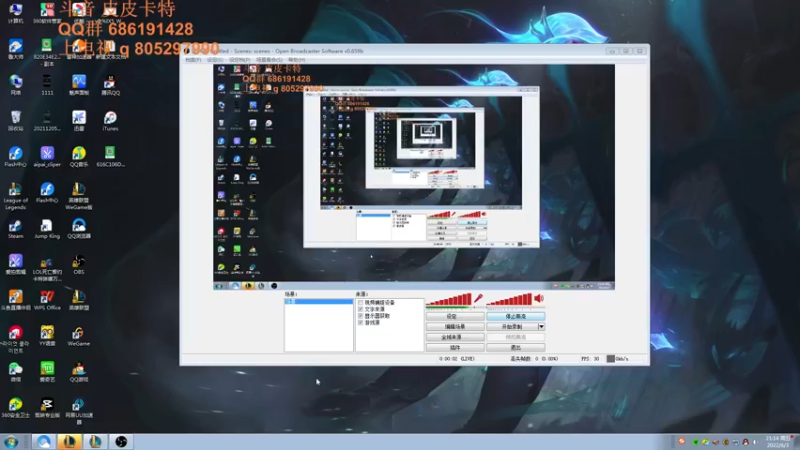Adjust the microphone volume meter
This screenshot has height=450, width=800.
pyautogui.click(x=449, y=299)
